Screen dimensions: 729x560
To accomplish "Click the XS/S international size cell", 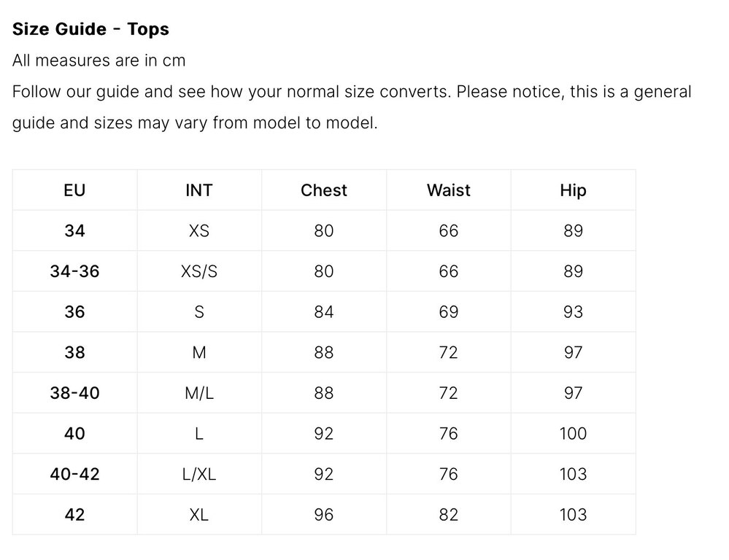I will point(199,271).
